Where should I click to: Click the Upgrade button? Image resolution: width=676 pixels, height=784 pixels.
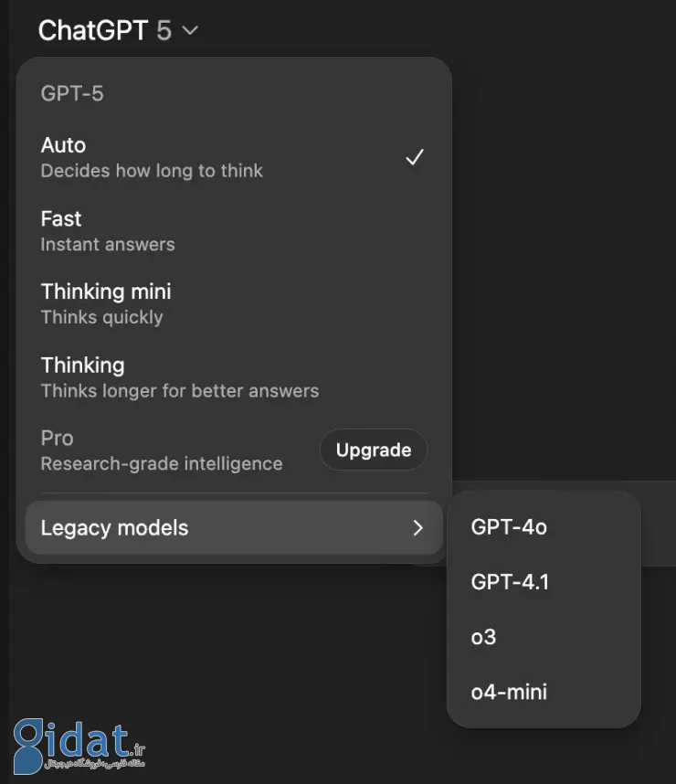(x=374, y=450)
